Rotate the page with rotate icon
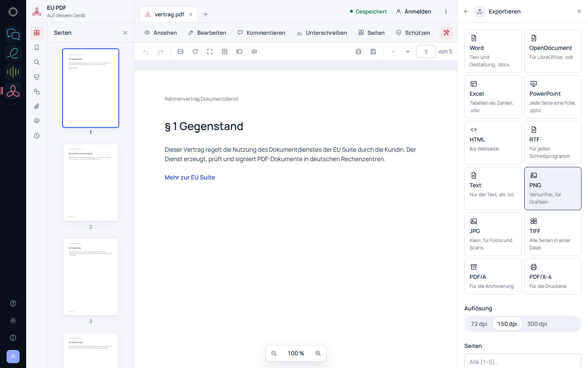The image size is (588, 368). pos(195,52)
